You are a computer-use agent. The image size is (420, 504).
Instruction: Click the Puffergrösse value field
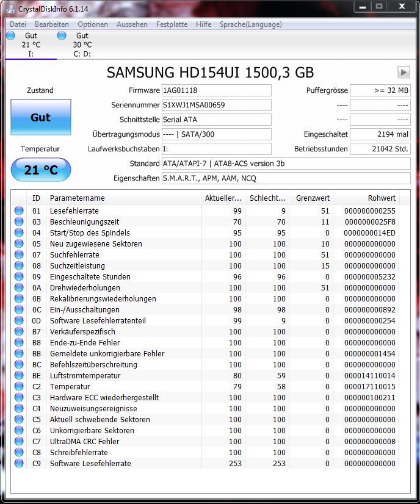(380, 90)
